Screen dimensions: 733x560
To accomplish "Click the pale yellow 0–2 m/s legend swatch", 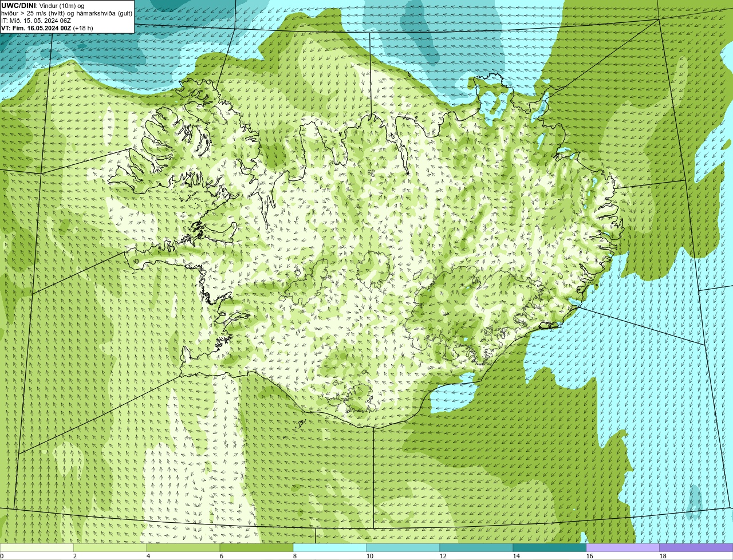I will click(x=37, y=547).
